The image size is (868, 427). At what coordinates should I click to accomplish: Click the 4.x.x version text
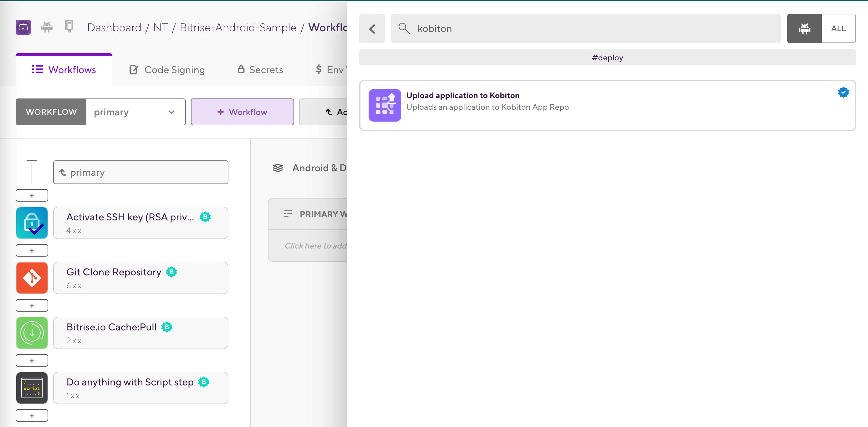[74, 231]
